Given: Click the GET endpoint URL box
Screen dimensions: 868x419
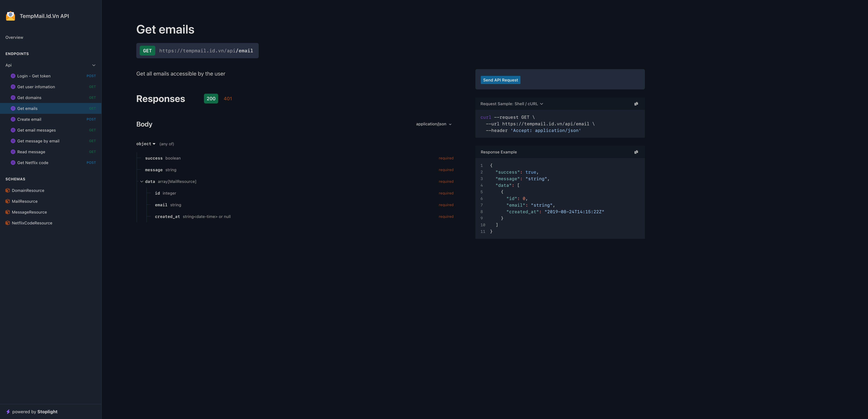Looking at the screenshot, I should pyautogui.click(x=198, y=51).
